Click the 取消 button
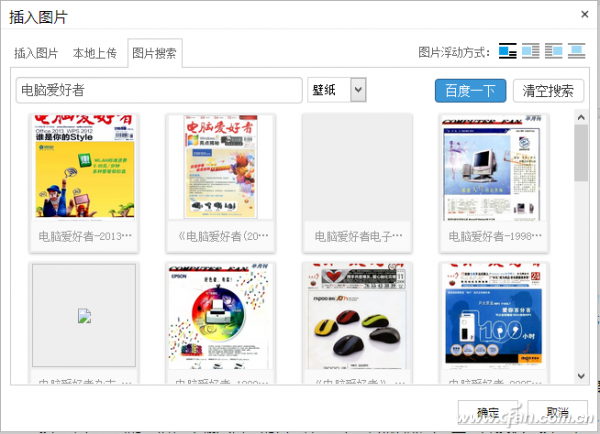 [x=557, y=412]
